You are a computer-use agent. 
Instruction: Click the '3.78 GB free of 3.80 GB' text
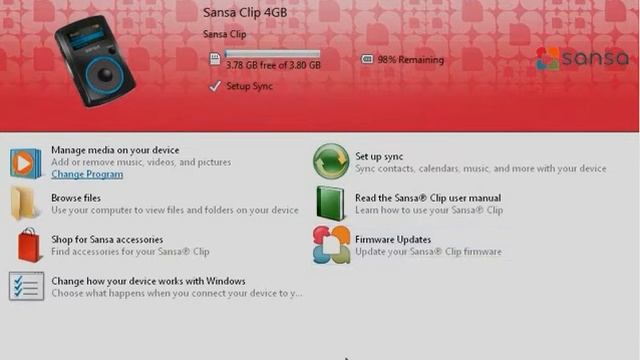tap(273, 65)
